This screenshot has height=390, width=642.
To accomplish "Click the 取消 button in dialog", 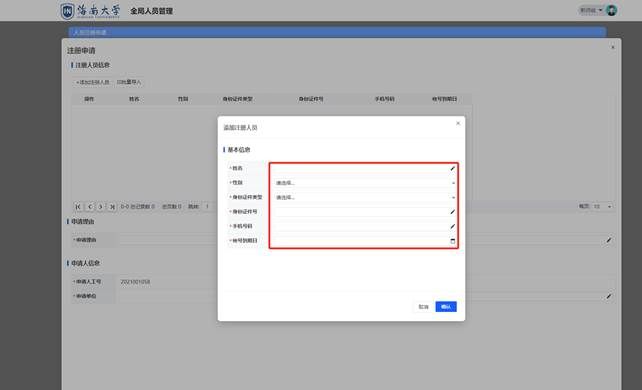I will click(423, 307).
